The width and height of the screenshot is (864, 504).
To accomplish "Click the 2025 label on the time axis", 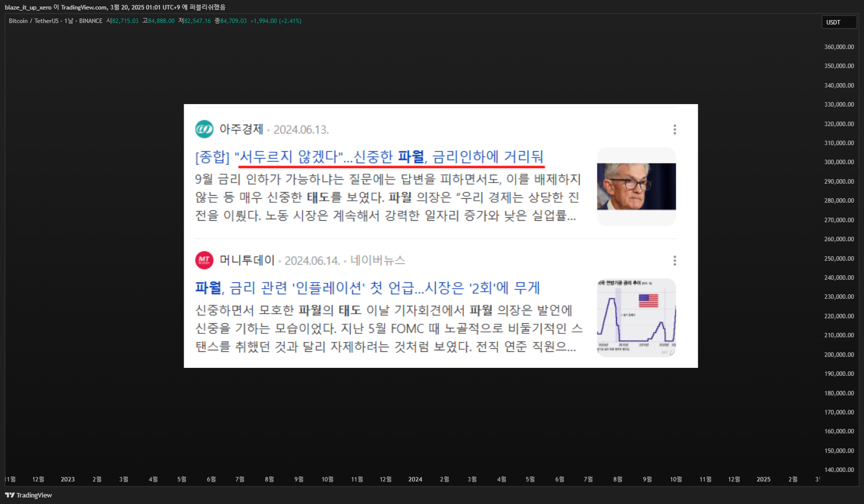I will (x=763, y=479).
